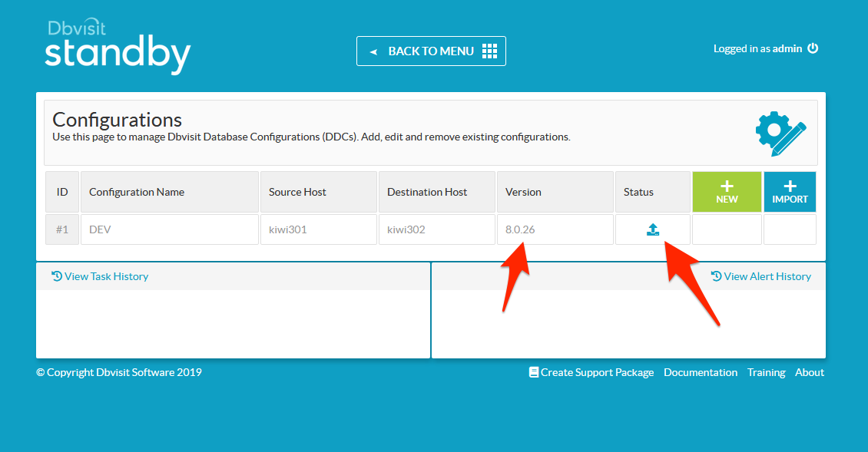This screenshot has width=868, height=452.
Task: Open the Documentation link
Action: (701, 372)
